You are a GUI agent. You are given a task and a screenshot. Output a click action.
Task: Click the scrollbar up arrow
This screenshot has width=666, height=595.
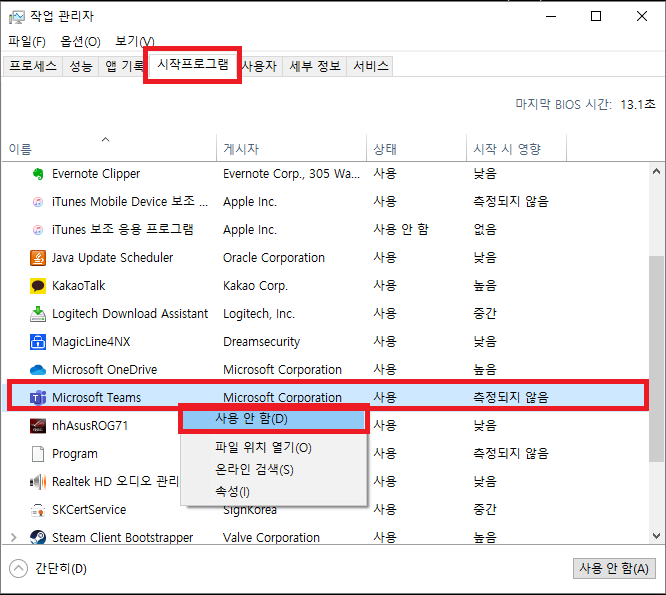coord(657,171)
